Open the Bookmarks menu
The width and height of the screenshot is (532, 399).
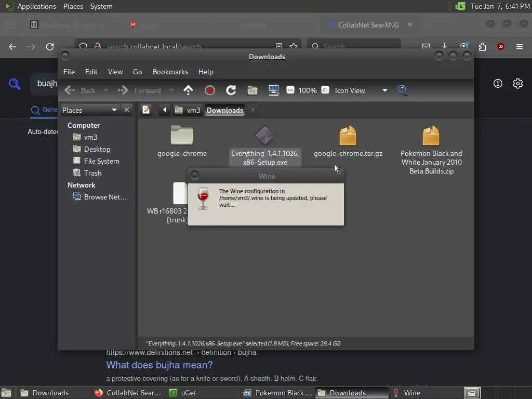(170, 72)
